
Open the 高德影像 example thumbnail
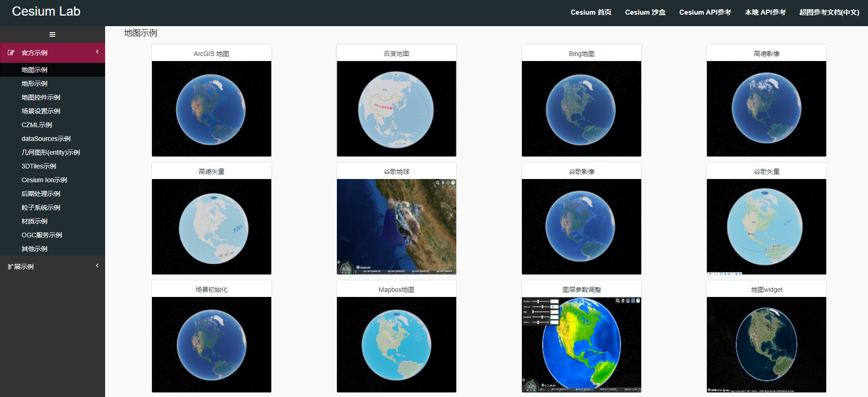767,109
